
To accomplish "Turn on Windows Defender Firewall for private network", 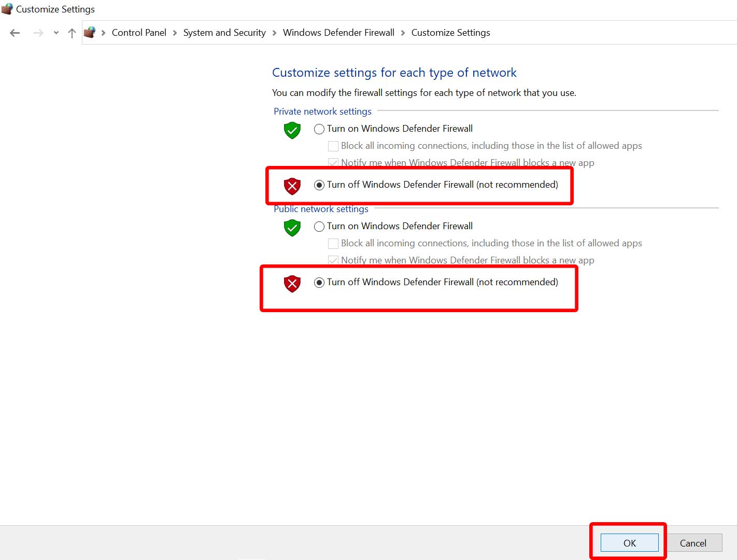I will pyautogui.click(x=319, y=129).
